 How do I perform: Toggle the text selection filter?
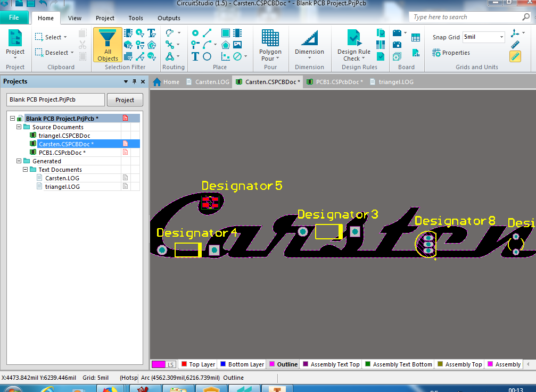coord(152,33)
